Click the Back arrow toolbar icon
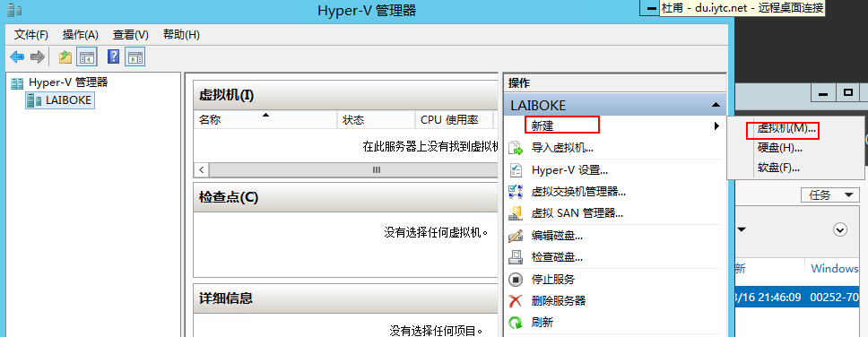Image resolution: width=868 pixels, height=337 pixels. (x=17, y=56)
